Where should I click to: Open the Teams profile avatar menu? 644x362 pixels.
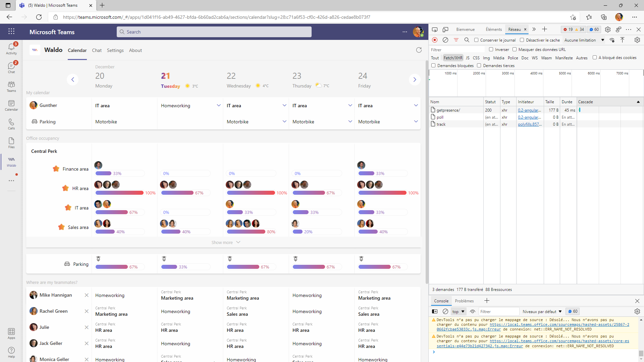pos(418,32)
